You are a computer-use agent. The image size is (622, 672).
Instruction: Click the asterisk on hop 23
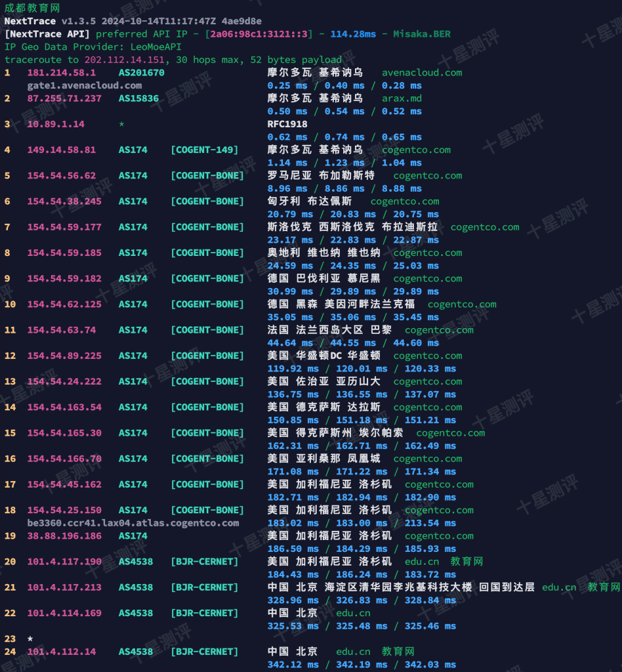click(x=30, y=639)
